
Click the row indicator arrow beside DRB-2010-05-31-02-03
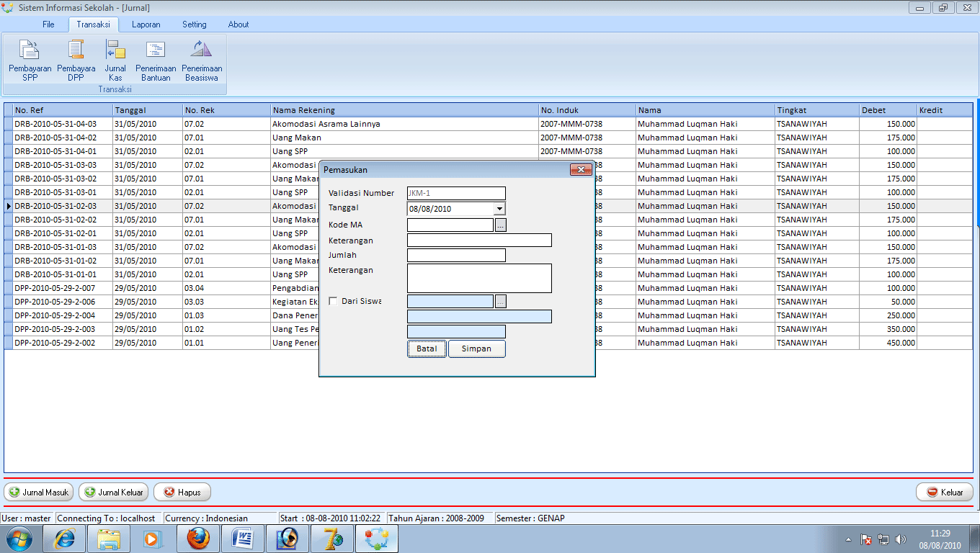(x=9, y=206)
